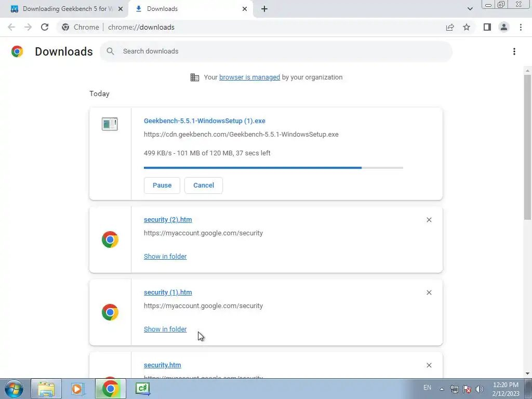Open the Action Center flag icon
The height and width of the screenshot is (399, 532).
467,389
